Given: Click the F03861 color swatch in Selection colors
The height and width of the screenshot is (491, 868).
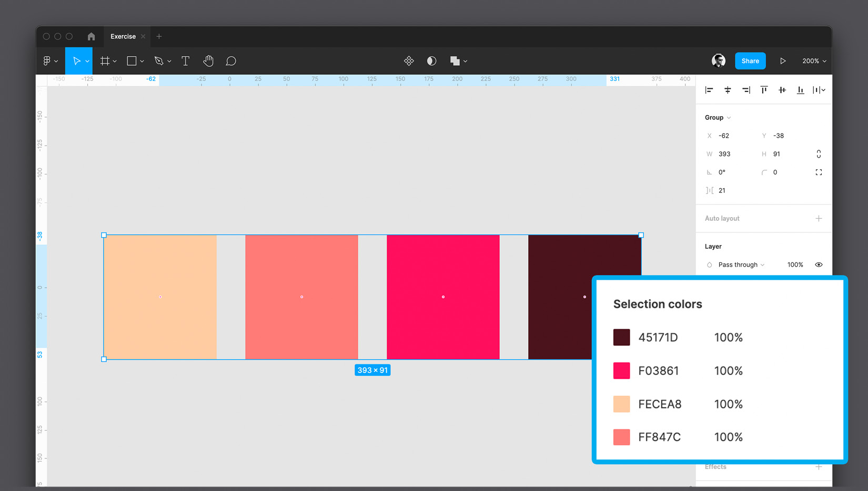Looking at the screenshot, I should pos(621,371).
